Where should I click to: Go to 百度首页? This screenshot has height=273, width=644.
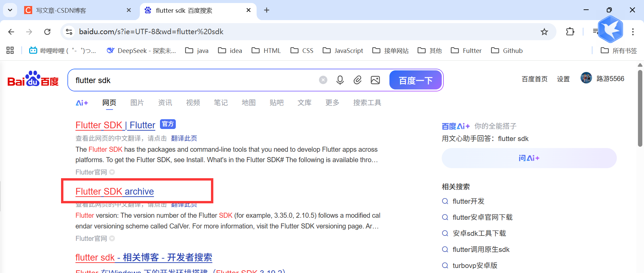click(535, 79)
